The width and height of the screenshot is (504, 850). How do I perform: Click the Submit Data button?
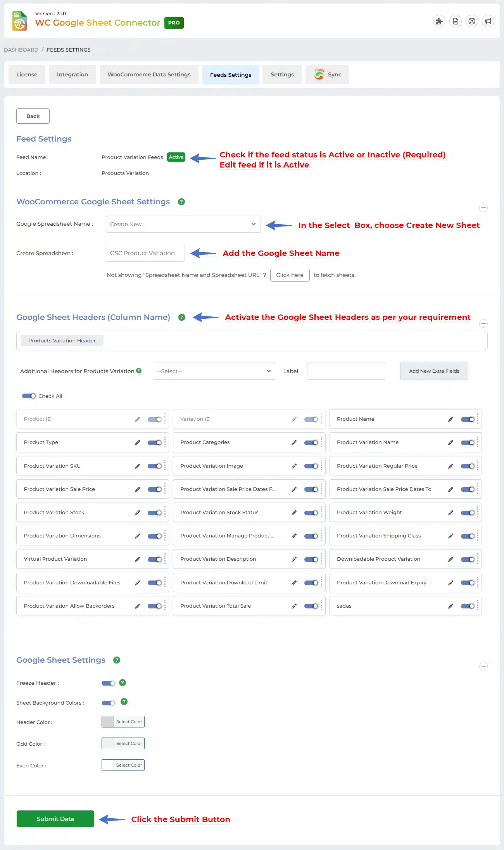point(55,819)
